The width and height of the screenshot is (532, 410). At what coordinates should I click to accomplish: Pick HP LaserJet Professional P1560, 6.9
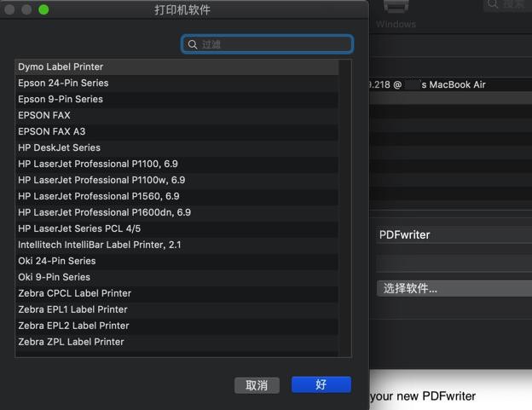176,196
